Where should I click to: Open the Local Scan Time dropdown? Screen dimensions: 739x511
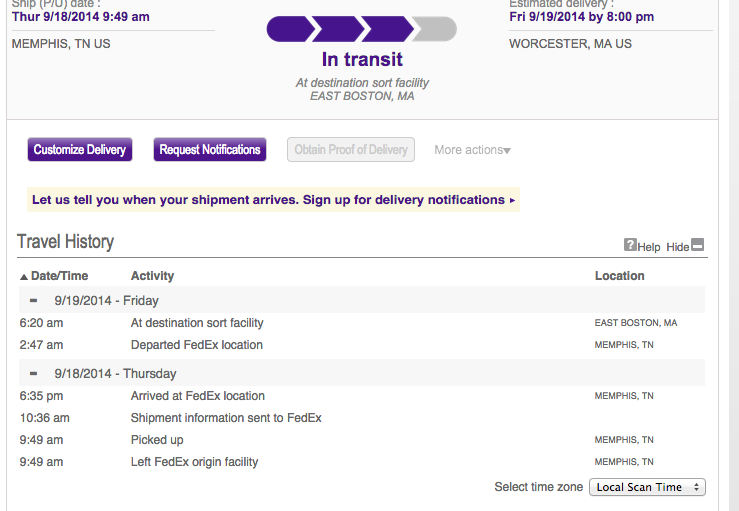647,487
